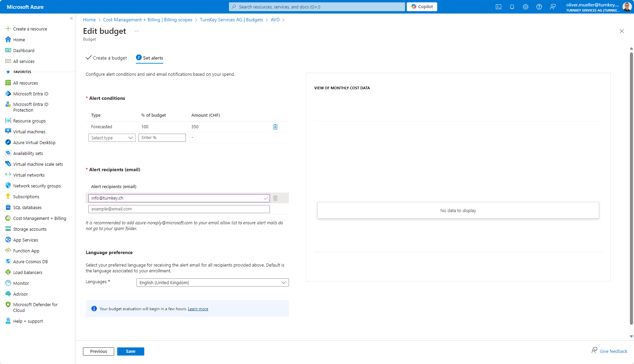
Task: Delete the Forecasted alert condition row
Action: 275,127
